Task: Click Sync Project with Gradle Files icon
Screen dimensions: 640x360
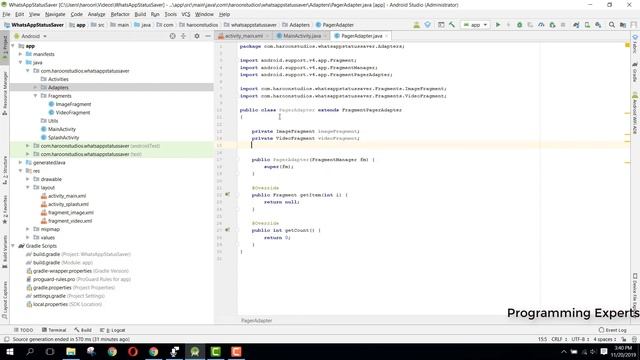Action: [x=576, y=25]
